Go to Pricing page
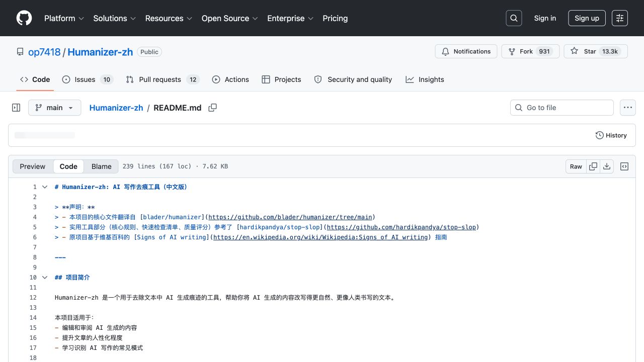This screenshot has height=362, width=644. coord(335,18)
